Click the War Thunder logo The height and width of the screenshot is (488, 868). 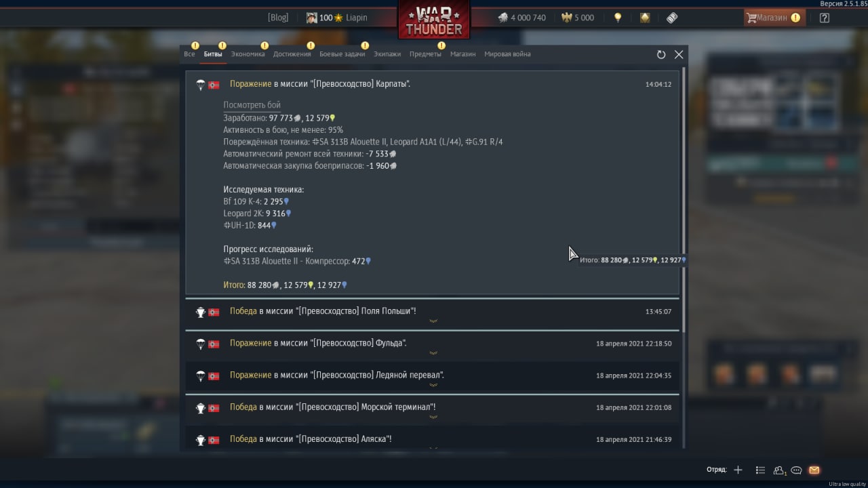[434, 20]
